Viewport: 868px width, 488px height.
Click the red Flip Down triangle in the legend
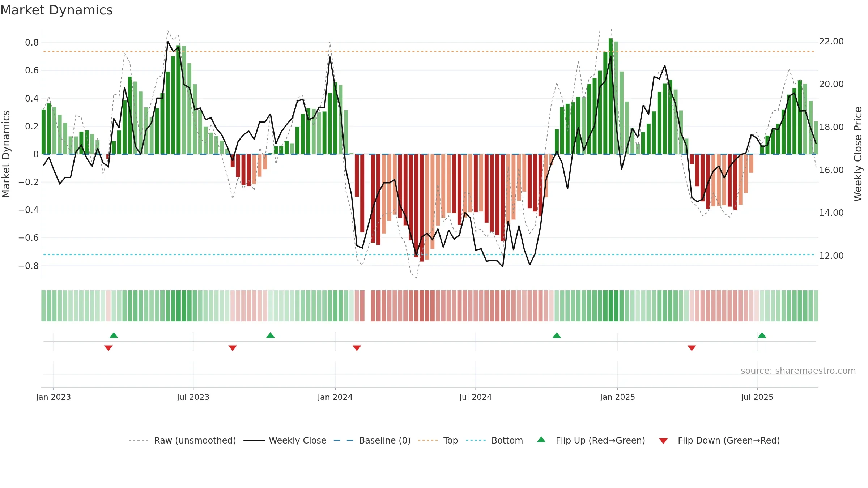point(663,441)
